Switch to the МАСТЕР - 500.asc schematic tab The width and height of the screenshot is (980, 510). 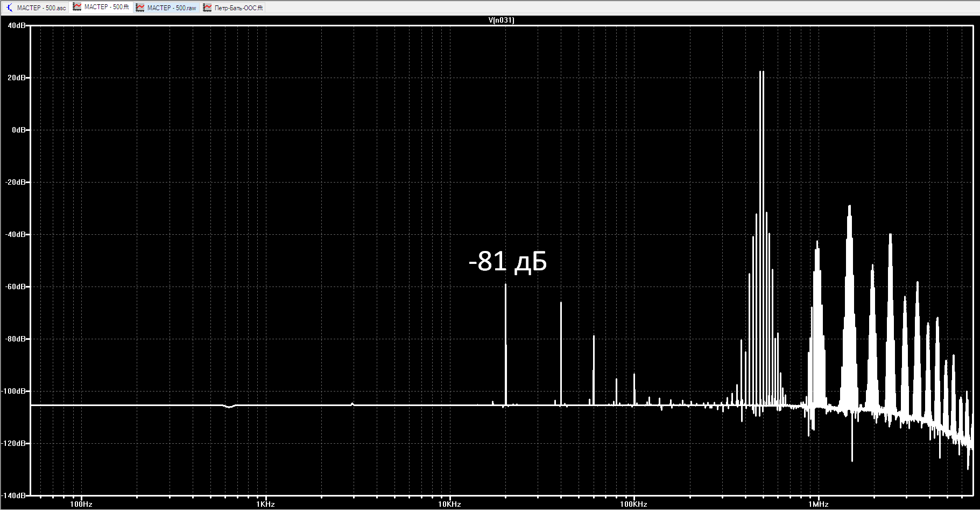tap(41, 8)
